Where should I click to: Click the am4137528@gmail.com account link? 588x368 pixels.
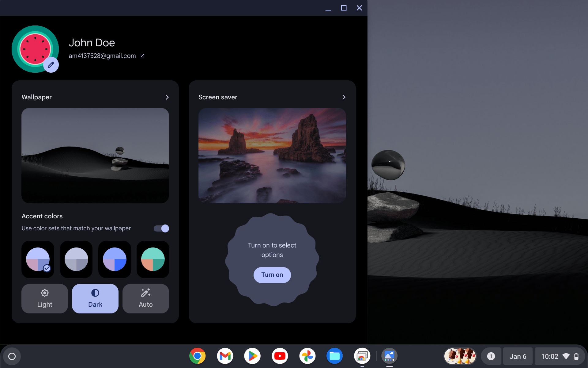pyautogui.click(x=102, y=56)
